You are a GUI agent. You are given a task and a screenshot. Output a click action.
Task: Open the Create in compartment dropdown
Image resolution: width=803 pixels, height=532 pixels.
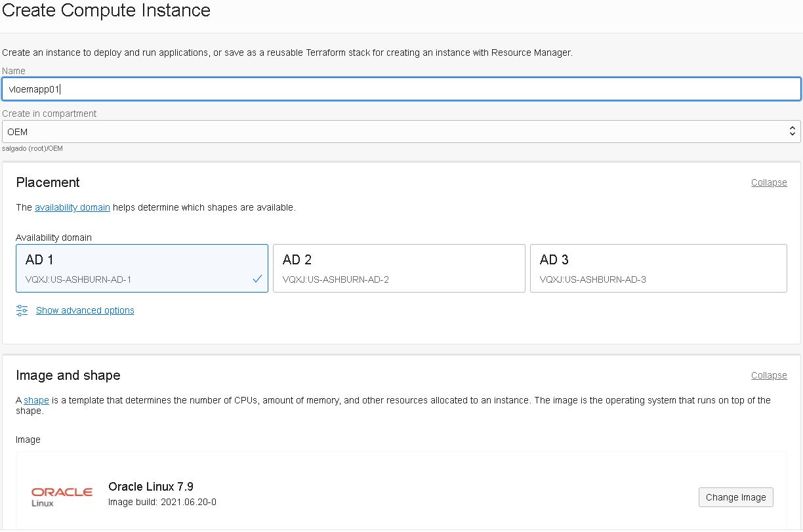[x=401, y=131]
